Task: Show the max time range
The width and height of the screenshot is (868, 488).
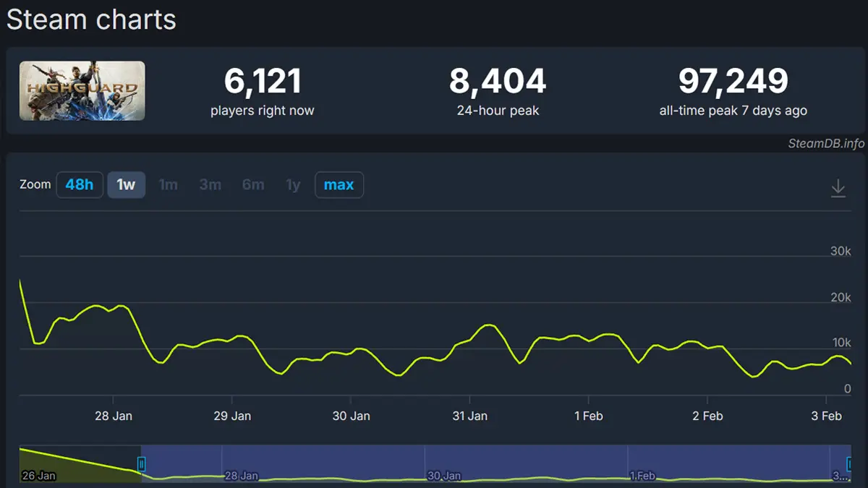Action: [339, 185]
